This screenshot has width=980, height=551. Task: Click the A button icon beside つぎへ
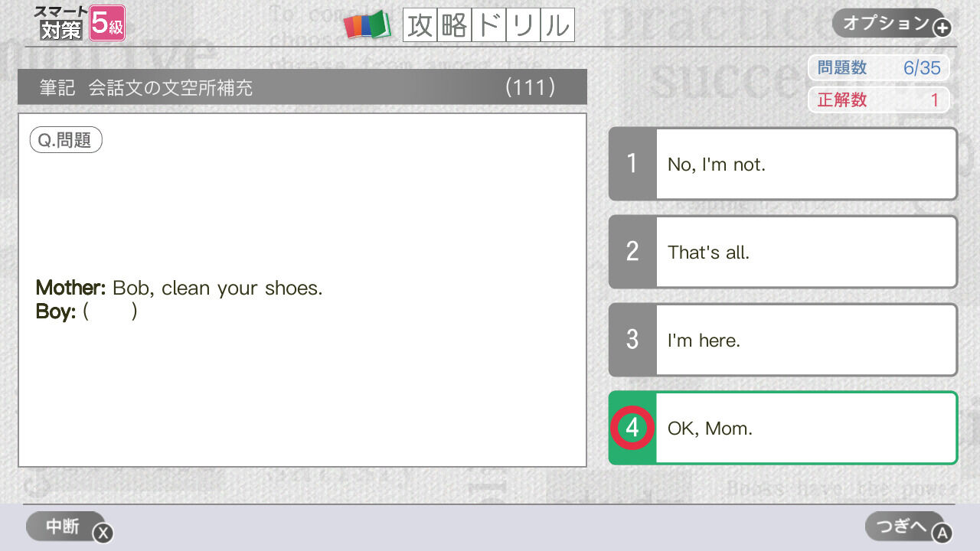942,533
